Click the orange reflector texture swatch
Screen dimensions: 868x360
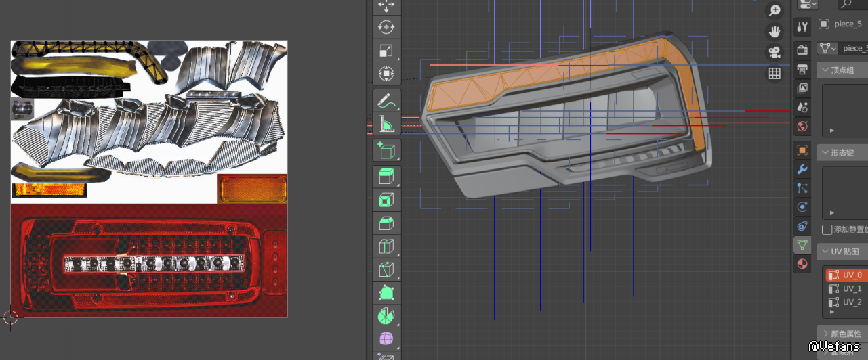click(x=252, y=189)
